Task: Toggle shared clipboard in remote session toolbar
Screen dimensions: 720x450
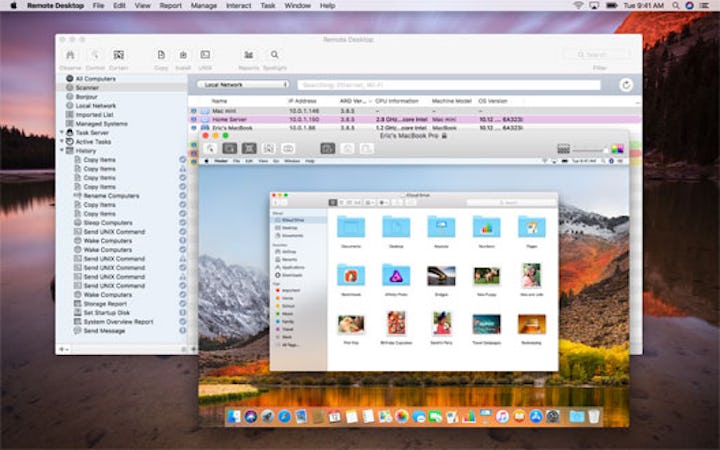Action: pos(327,148)
